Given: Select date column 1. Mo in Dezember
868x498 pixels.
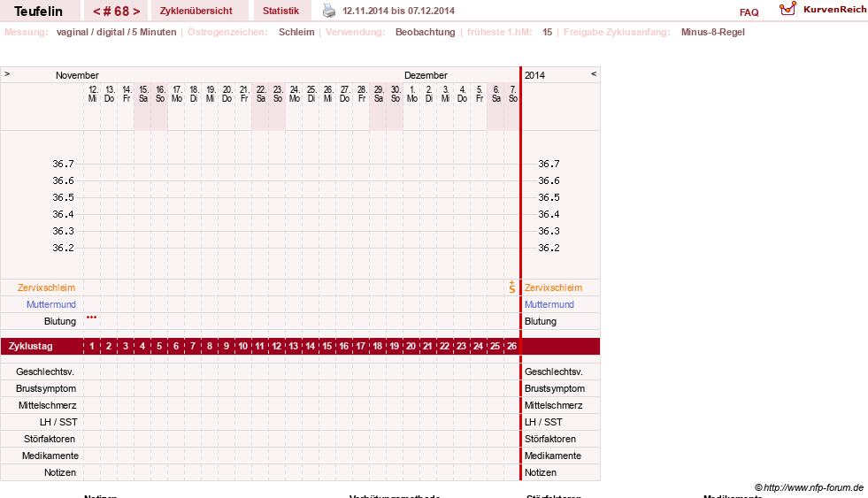Looking at the screenshot, I should (411, 94).
